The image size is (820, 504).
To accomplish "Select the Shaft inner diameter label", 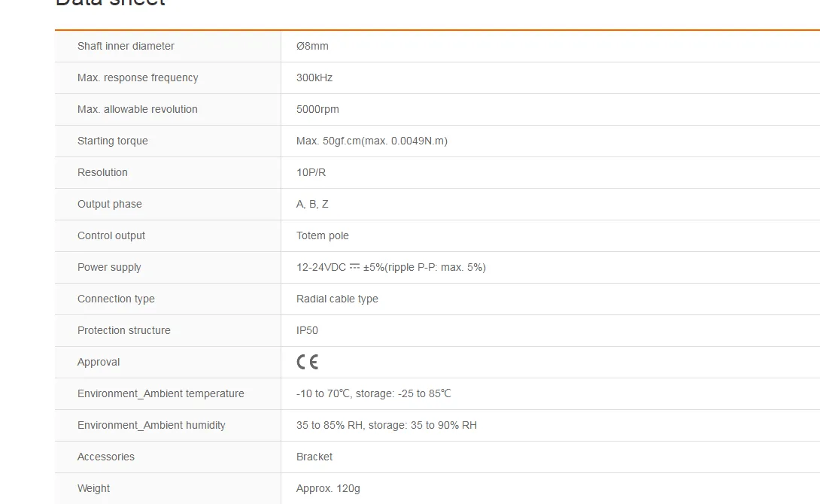I will pos(126,46).
